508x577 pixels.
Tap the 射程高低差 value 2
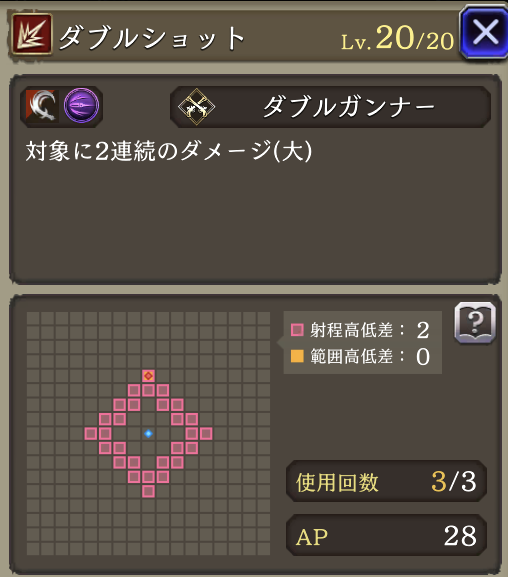point(423,330)
